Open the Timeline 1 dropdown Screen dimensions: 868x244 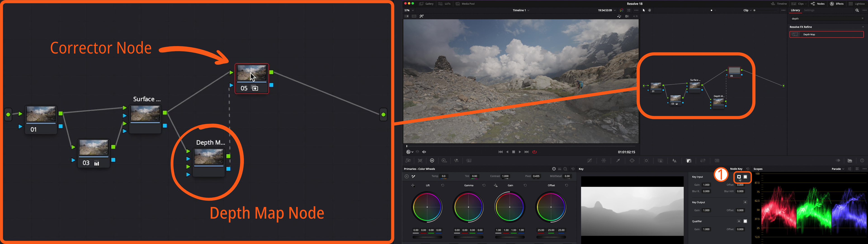[x=521, y=10]
